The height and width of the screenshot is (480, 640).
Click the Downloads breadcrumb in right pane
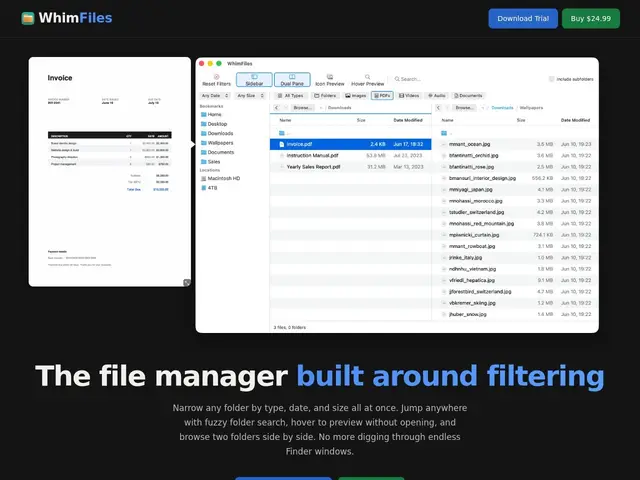pos(502,108)
